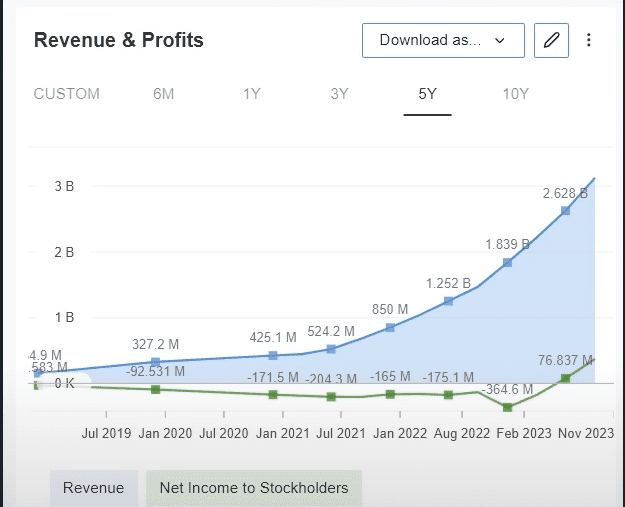Click the 524.2 M revenue data point
The height and width of the screenshot is (507, 625).
click(332, 349)
